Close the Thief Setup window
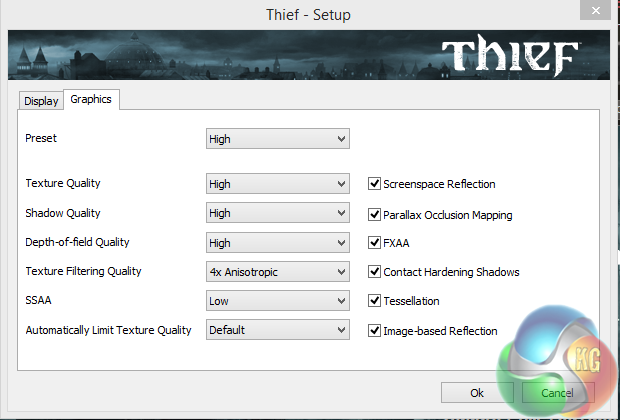The height and width of the screenshot is (420, 620). click(596, 10)
